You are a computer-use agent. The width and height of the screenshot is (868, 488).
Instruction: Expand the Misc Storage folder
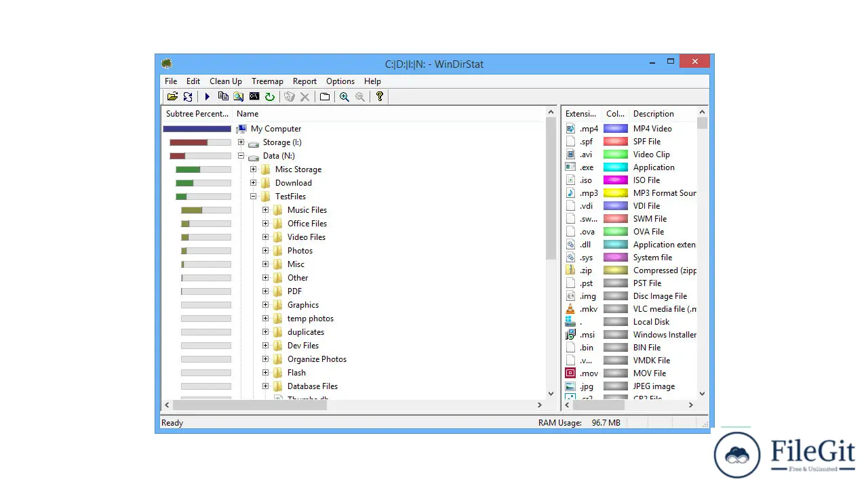tap(253, 169)
